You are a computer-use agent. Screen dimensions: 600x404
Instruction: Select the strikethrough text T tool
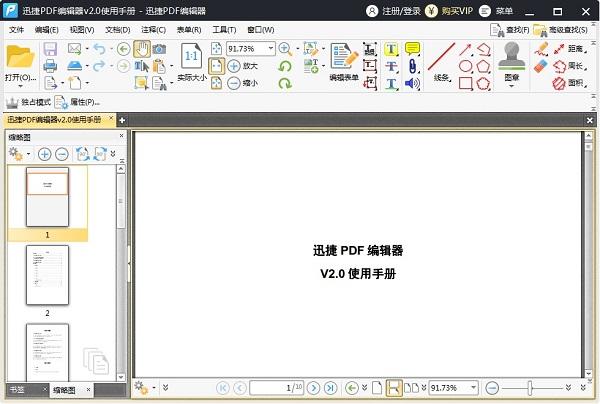tap(391, 66)
